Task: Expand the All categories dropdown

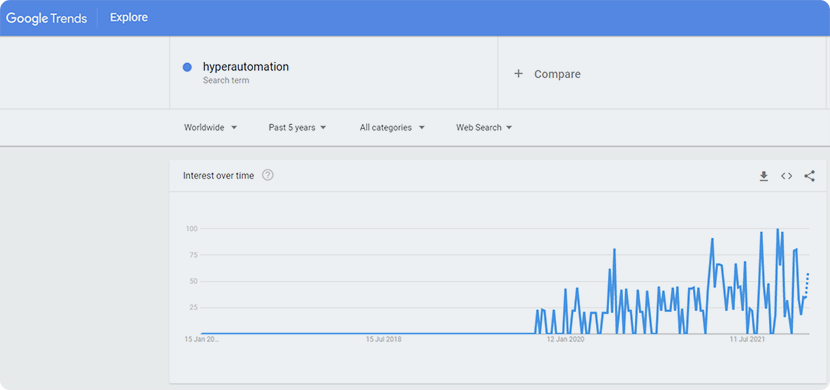Action: [392, 128]
